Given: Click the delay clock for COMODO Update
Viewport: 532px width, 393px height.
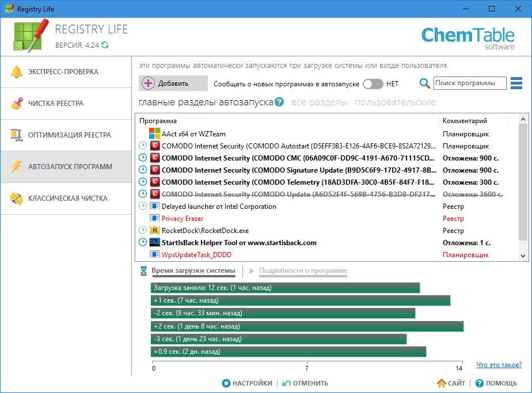Looking at the screenshot, I should [143, 194].
